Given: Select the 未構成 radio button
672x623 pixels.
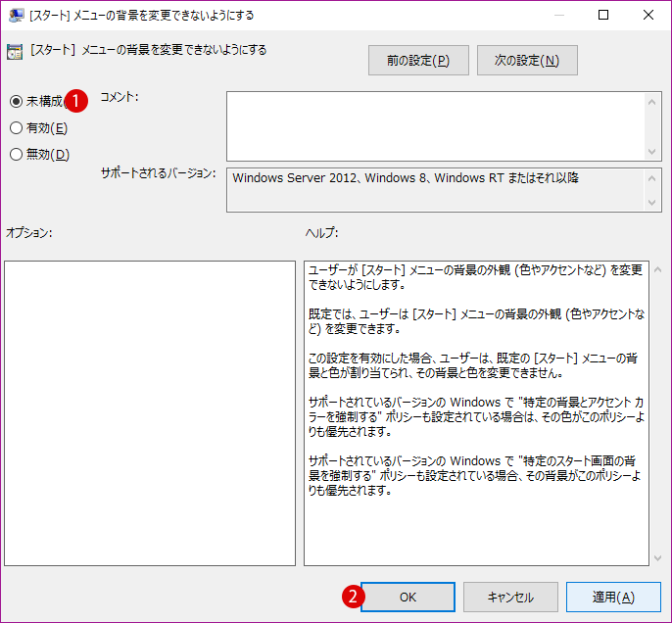Looking at the screenshot, I should tap(17, 102).
